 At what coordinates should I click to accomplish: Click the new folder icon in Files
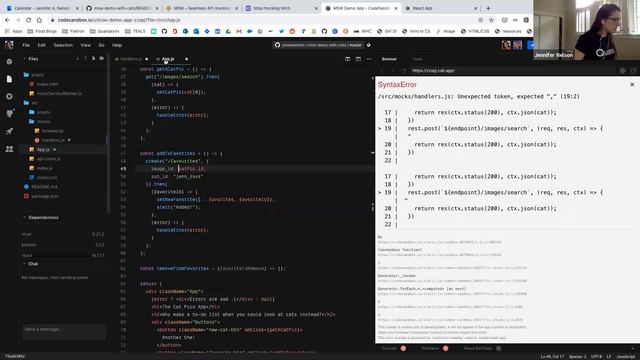coord(102,59)
